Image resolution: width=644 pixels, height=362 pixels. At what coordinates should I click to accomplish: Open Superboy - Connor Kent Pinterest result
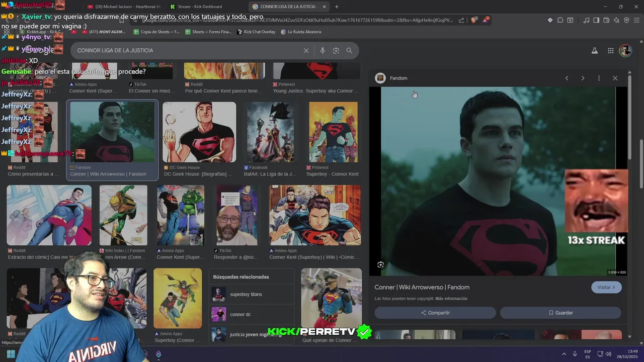[333, 132]
